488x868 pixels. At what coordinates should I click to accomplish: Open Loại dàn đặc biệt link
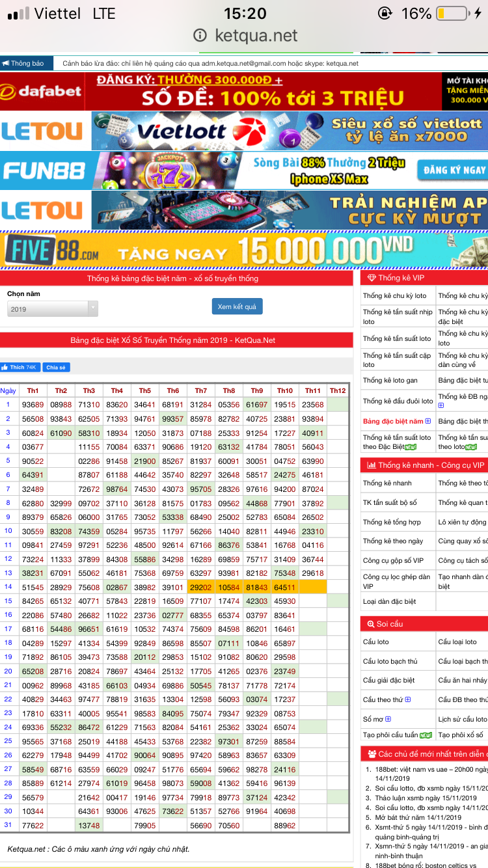coord(389,602)
